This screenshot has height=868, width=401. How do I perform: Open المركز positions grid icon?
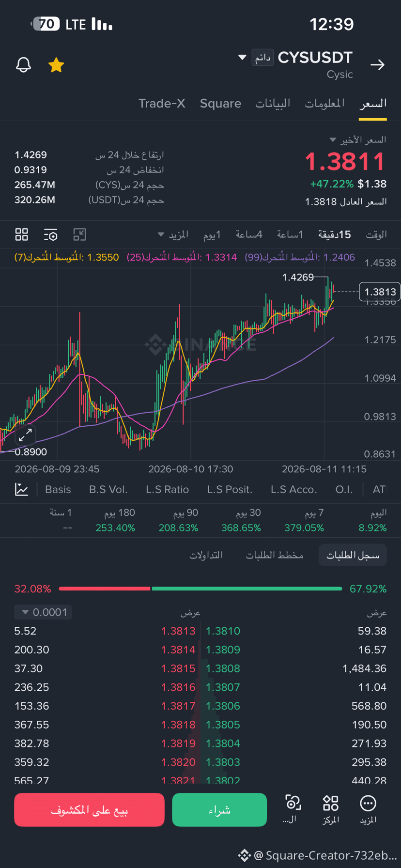pyautogui.click(x=331, y=803)
